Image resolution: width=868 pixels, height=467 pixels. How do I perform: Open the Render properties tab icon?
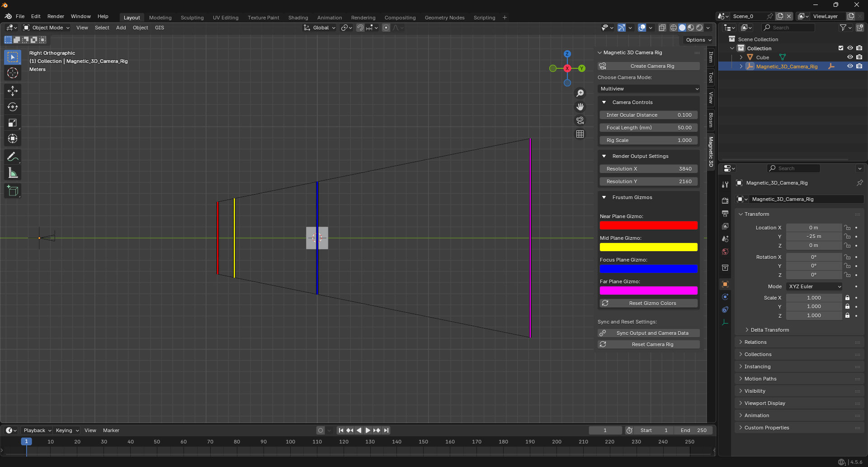725,200
